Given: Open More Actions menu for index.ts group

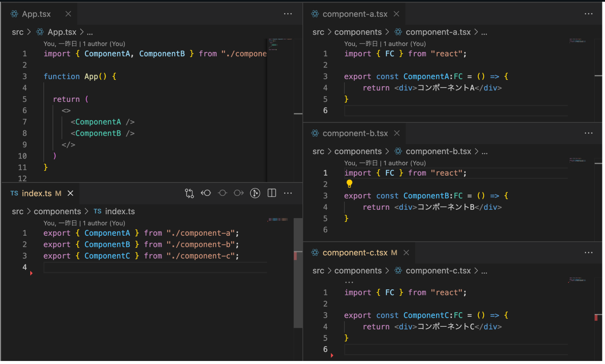Looking at the screenshot, I should coord(288,193).
